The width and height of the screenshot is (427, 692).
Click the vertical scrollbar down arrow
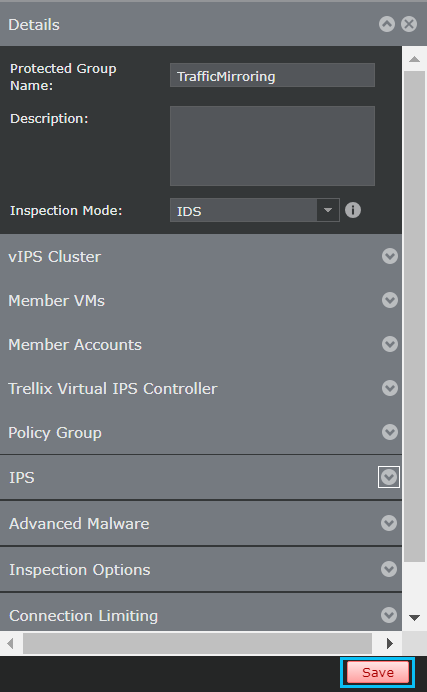coord(414,618)
